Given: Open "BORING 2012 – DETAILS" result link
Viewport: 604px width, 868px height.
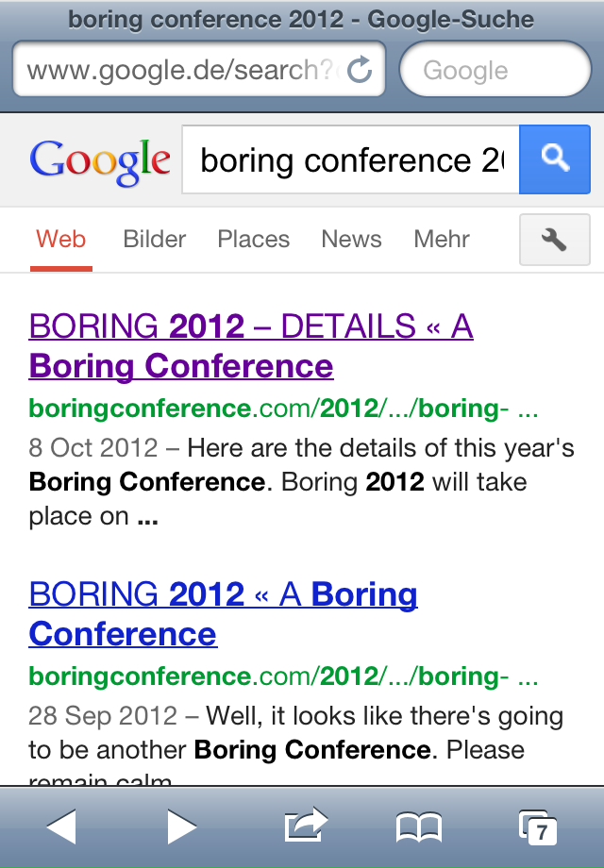Looking at the screenshot, I should 251,346.
